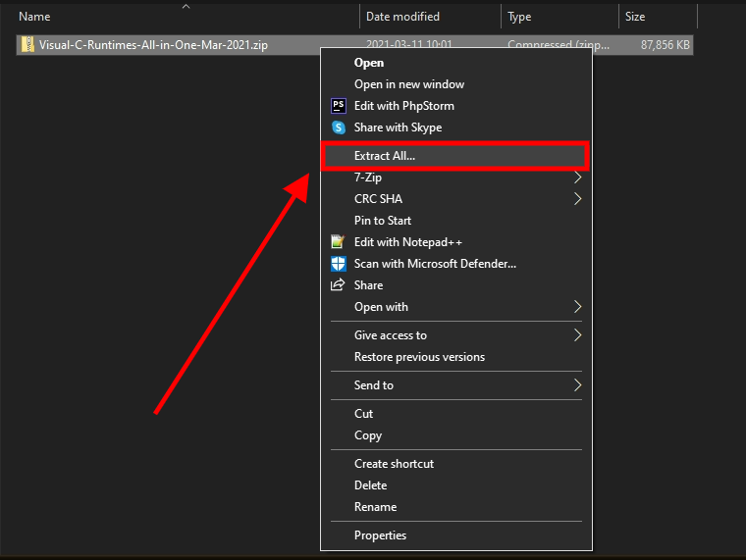Expand the Send to submenu arrow
This screenshot has width=746, height=560.
[578, 385]
